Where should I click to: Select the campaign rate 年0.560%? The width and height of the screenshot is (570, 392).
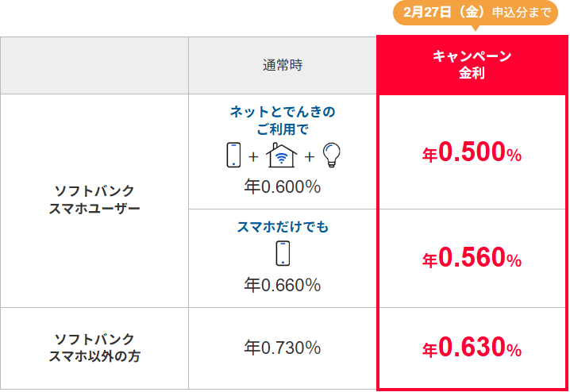click(x=472, y=258)
